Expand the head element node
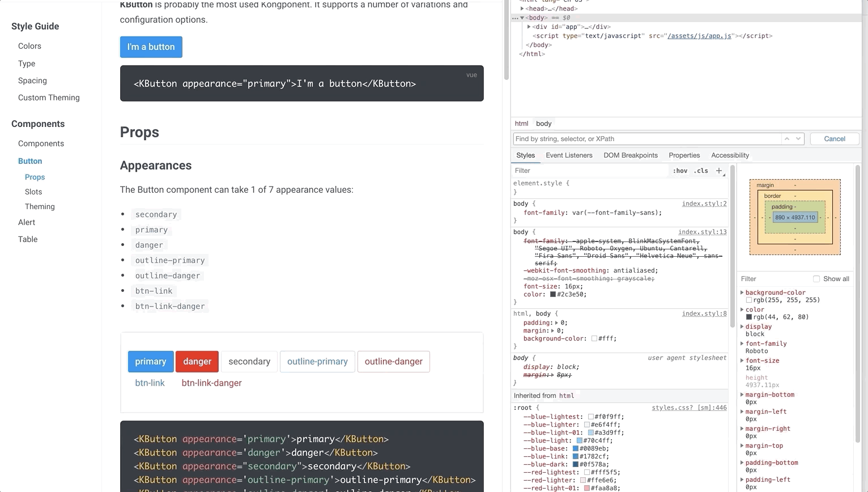The width and height of the screenshot is (868, 492). (522, 9)
